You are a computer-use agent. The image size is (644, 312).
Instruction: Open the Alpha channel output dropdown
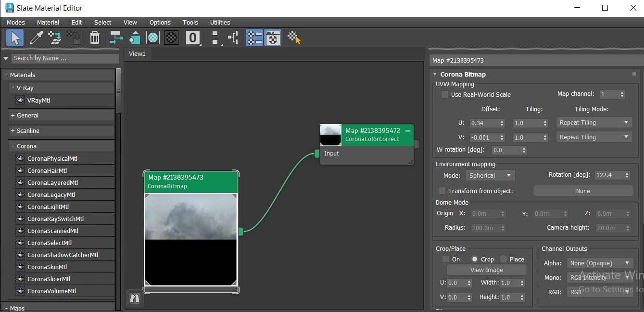point(599,263)
